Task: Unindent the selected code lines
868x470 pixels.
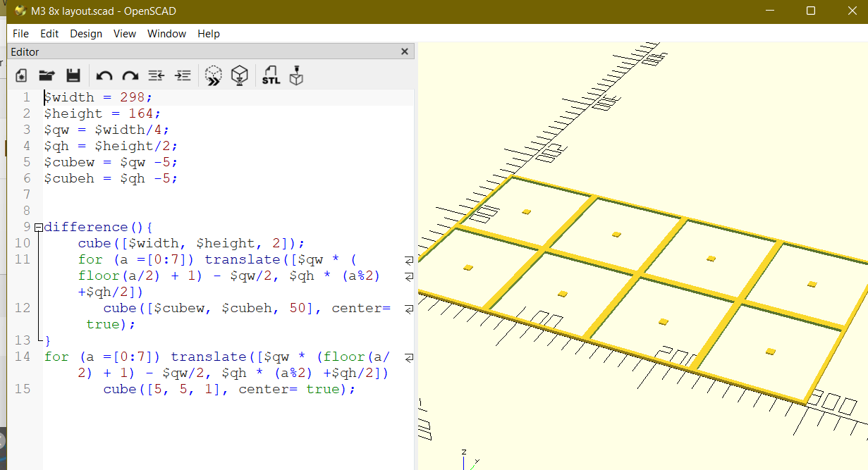Action: (x=157, y=75)
